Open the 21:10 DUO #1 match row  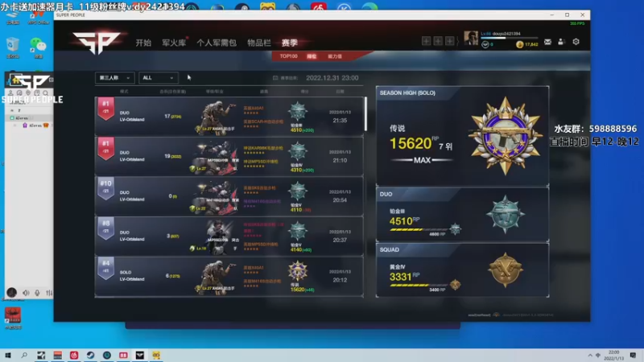tap(229, 156)
